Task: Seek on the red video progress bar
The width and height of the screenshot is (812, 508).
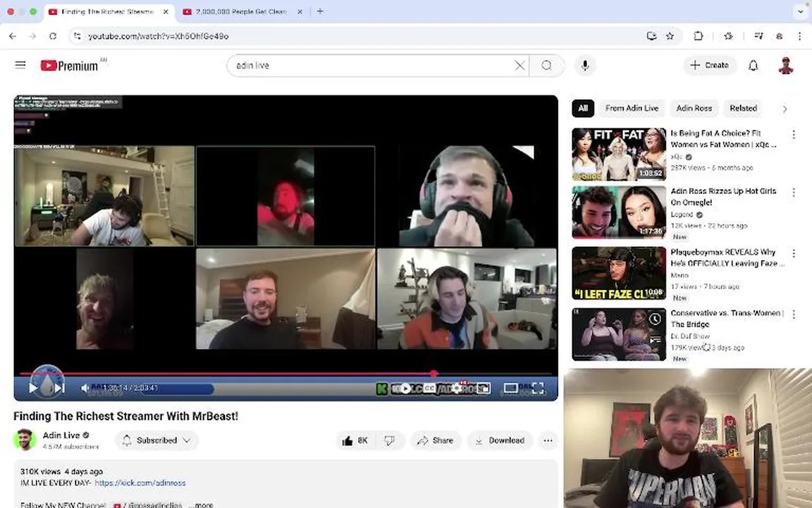Action: (x=286, y=373)
